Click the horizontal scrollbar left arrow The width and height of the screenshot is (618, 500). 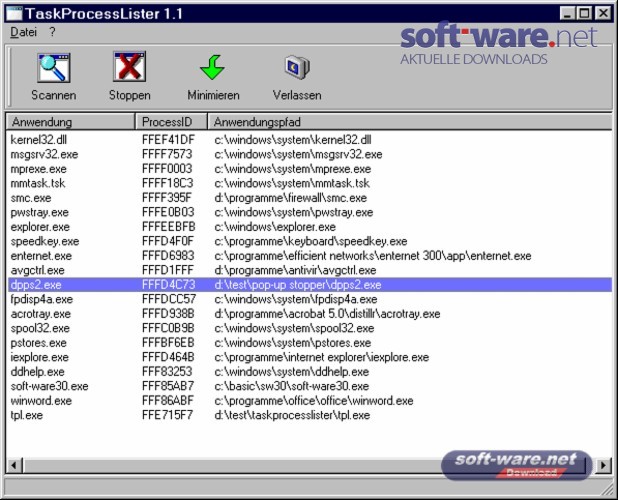tap(14, 465)
